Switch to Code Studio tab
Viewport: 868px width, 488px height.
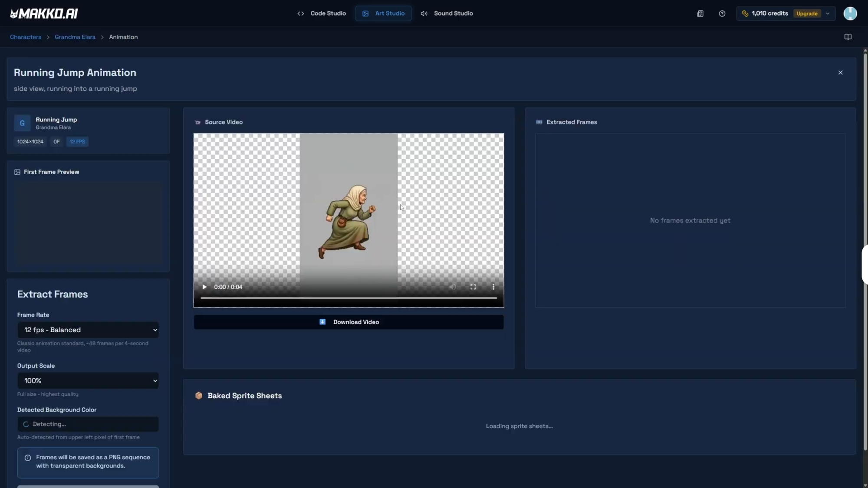(322, 13)
